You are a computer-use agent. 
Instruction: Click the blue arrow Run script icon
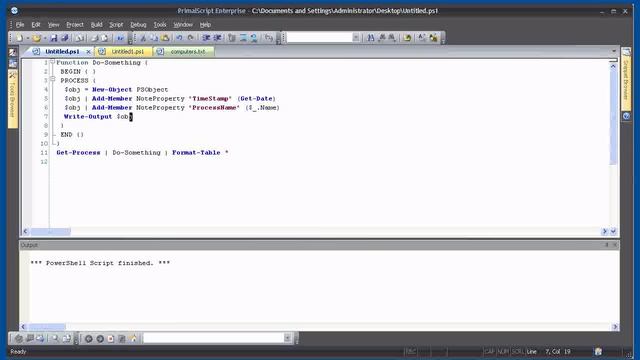point(120,38)
